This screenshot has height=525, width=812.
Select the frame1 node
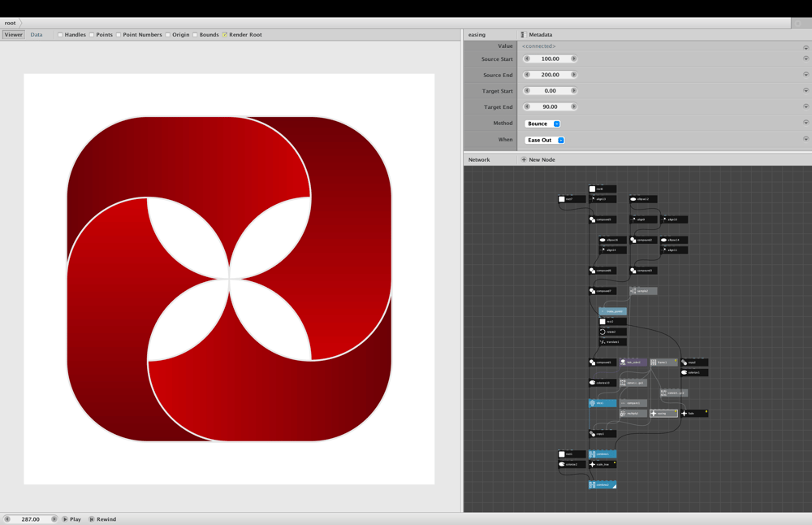point(663,362)
